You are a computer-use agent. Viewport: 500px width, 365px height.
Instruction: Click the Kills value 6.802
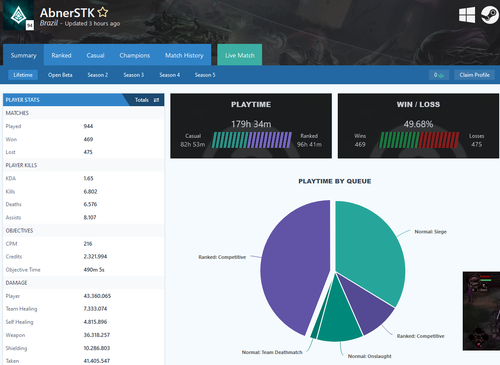90,192
